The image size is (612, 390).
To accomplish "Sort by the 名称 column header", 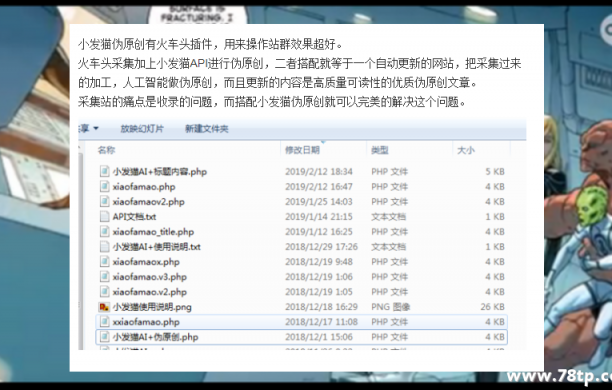I will pyautogui.click(x=107, y=150).
